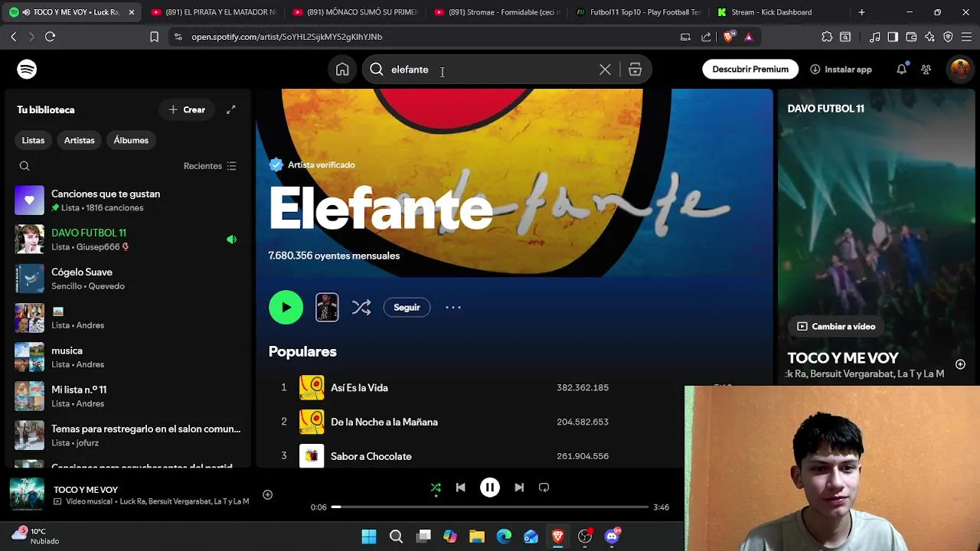
Task: Open taskbar search
Action: [x=396, y=536]
